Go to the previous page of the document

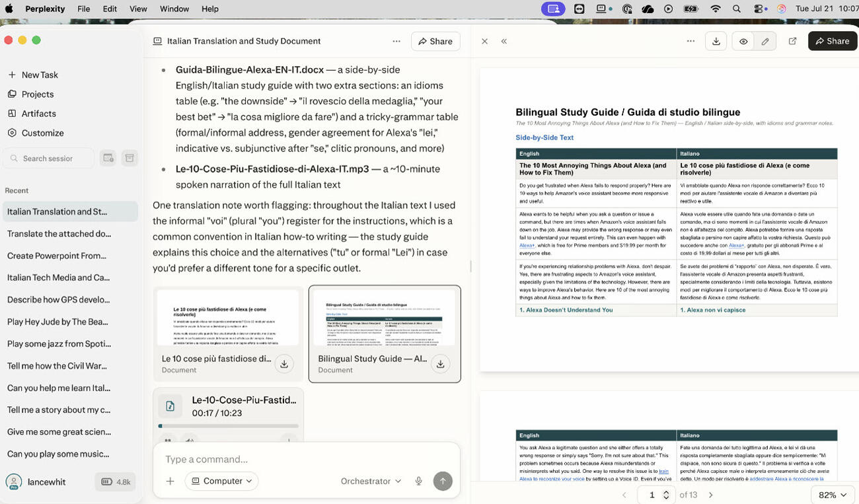pyautogui.click(x=624, y=495)
